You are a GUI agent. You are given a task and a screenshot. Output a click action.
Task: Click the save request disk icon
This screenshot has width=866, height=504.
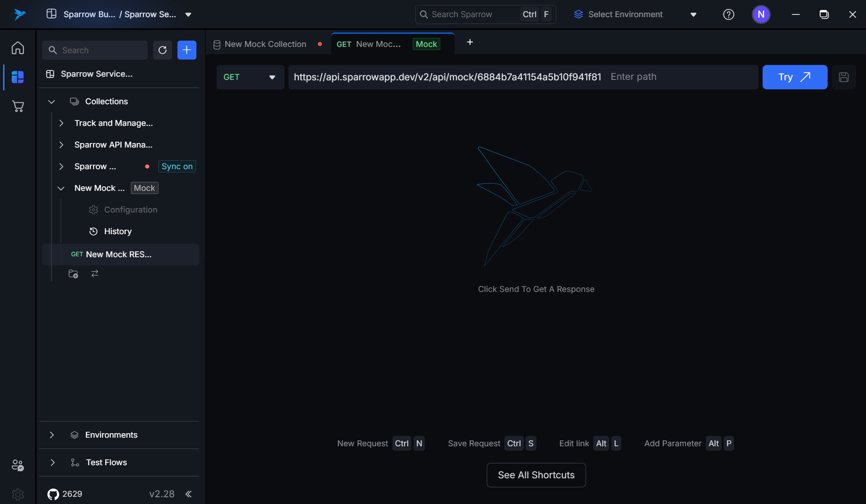(x=843, y=77)
